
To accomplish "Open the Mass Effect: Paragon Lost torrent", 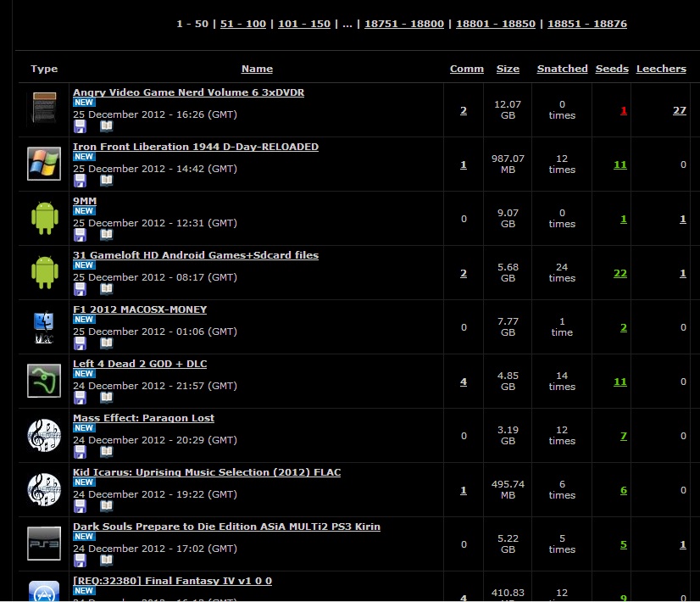I will (143, 418).
